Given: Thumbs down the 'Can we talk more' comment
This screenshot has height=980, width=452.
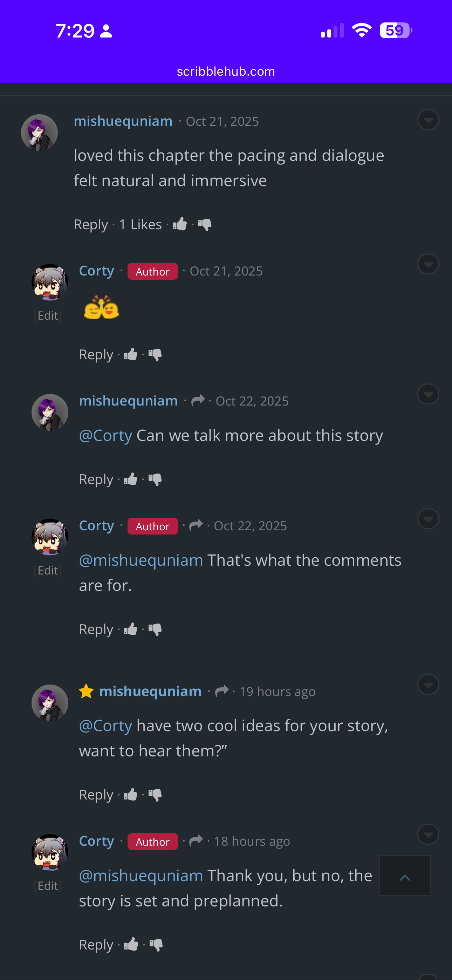Looking at the screenshot, I should click(x=155, y=479).
